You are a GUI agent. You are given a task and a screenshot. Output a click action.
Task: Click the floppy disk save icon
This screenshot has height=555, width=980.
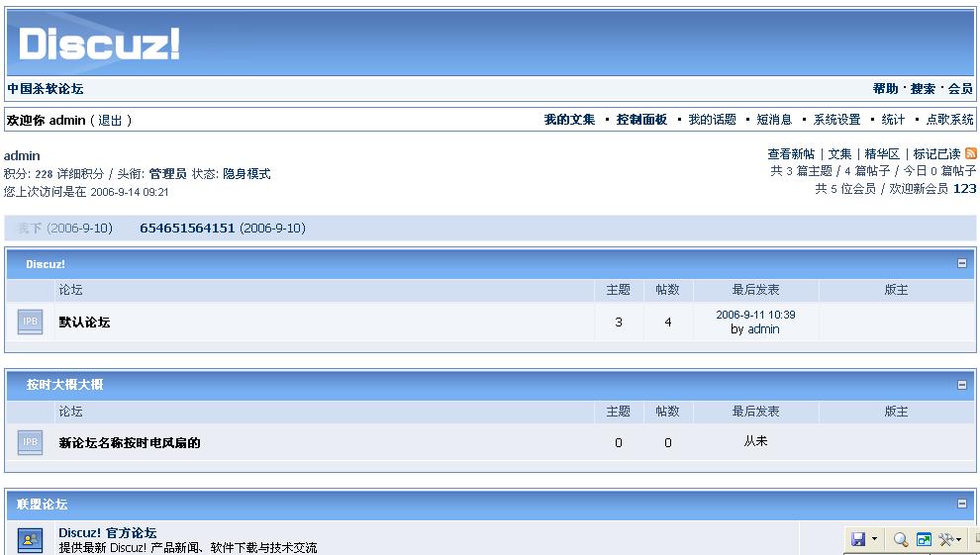859,539
